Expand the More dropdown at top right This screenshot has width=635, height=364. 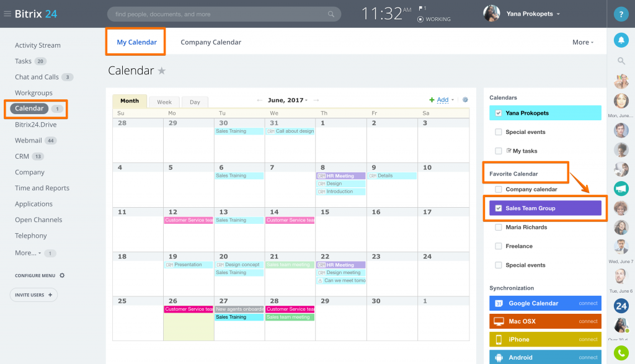[x=583, y=42]
